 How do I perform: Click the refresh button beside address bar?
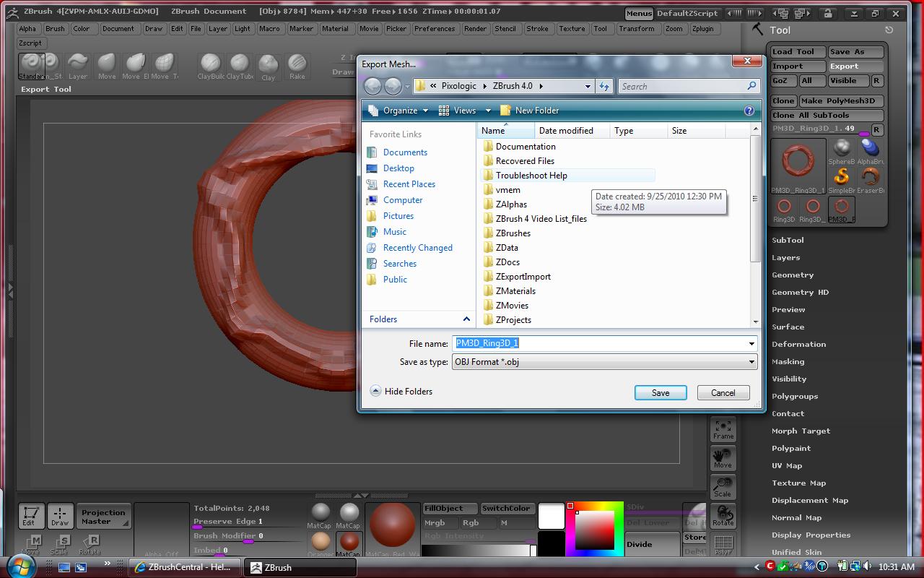coord(604,86)
